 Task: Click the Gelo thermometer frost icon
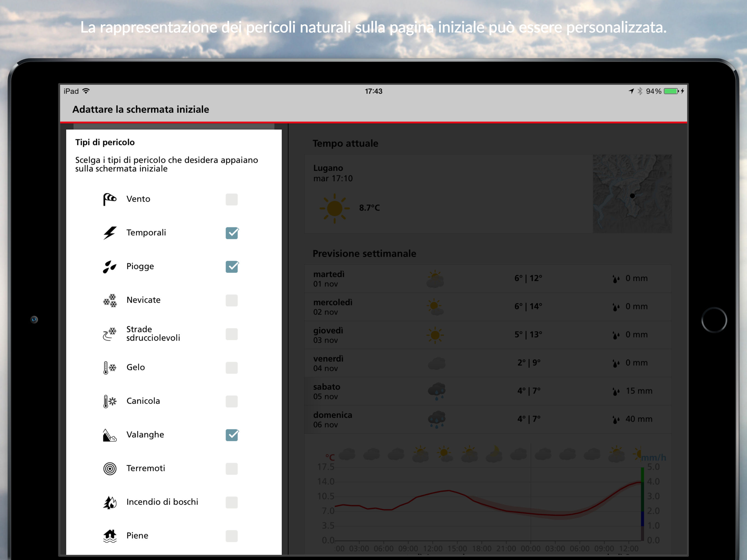(110, 367)
